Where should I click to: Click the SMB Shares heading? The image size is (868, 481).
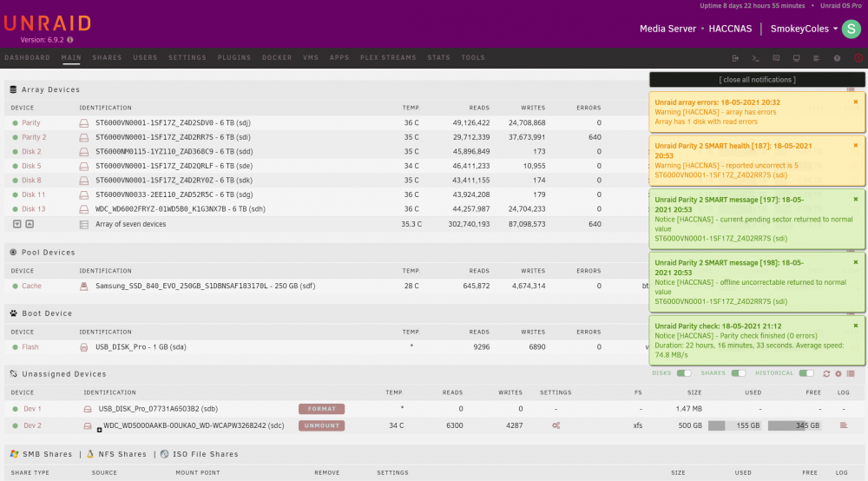point(47,454)
